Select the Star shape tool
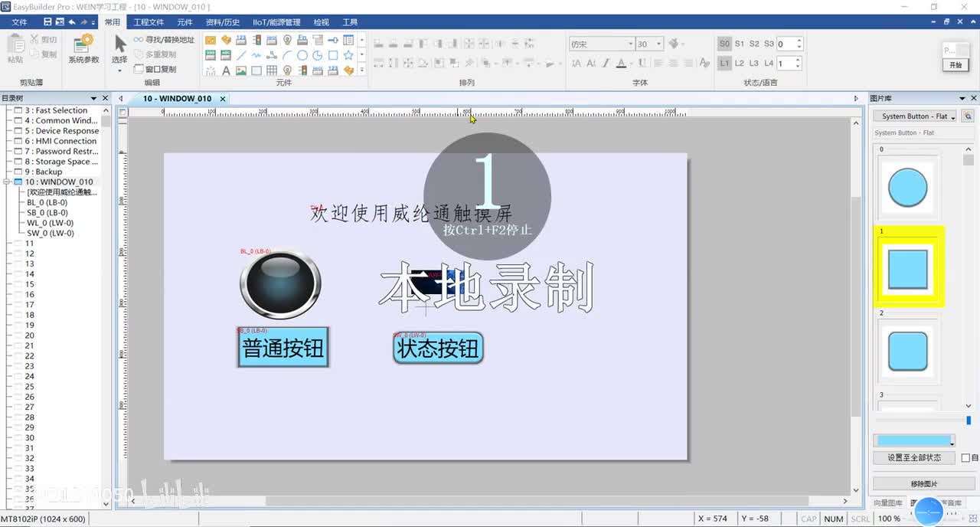The height and width of the screenshot is (527, 980). [348, 55]
